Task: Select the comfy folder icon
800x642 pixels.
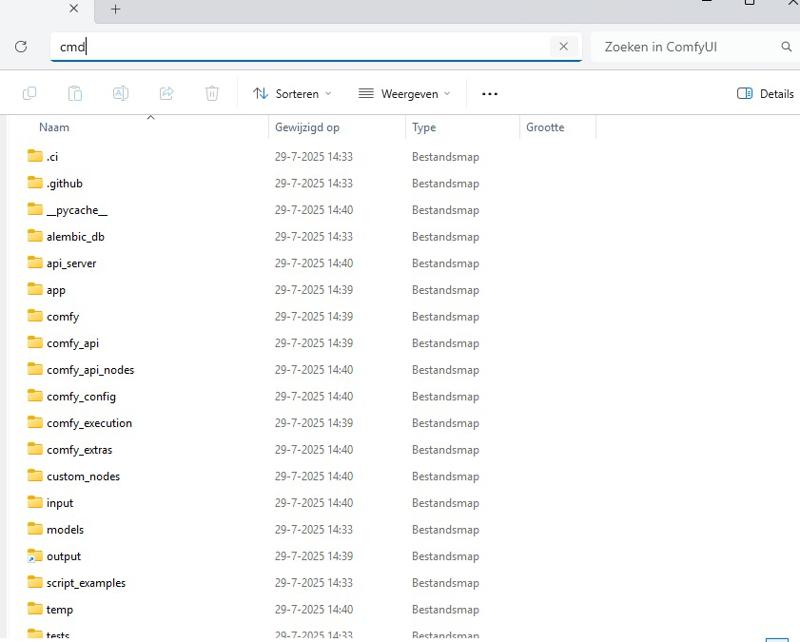Action: pyautogui.click(x=35, y=315)
